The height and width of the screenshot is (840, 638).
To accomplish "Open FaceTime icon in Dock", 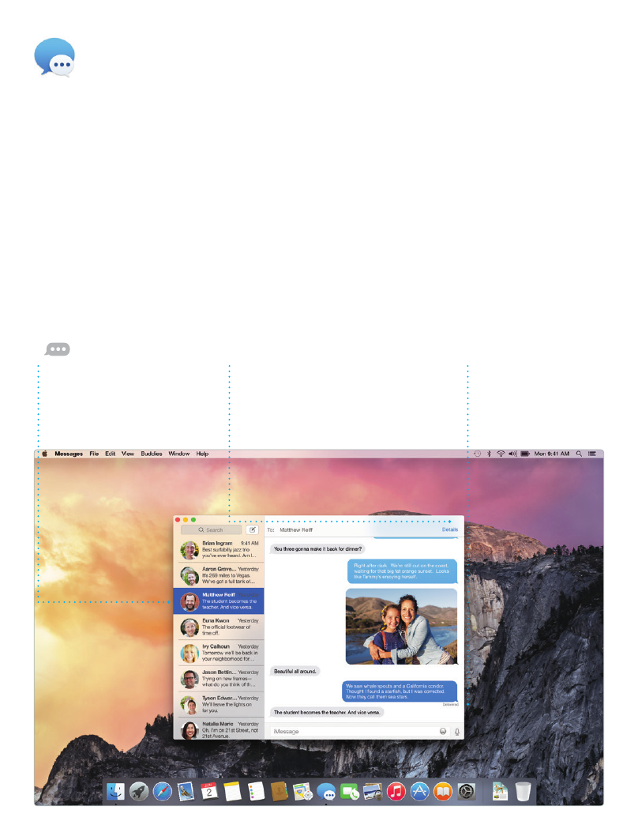I will tap(350, 791).
